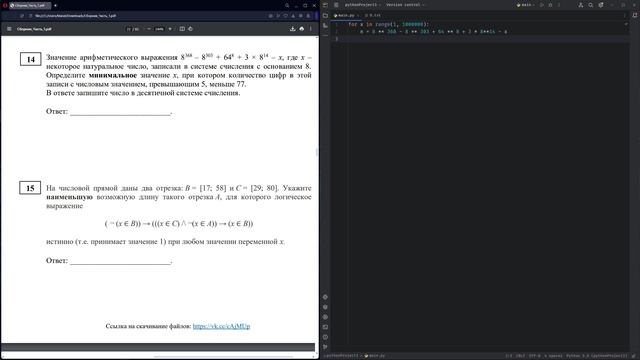Open PyCharm Notifications panel
This screenshot has height=360, width=640.
(x=635, y=16)
